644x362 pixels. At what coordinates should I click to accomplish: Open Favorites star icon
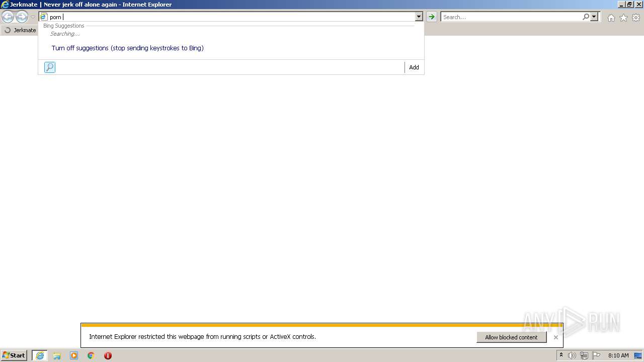pyautogui.click(x=623, y=18)
